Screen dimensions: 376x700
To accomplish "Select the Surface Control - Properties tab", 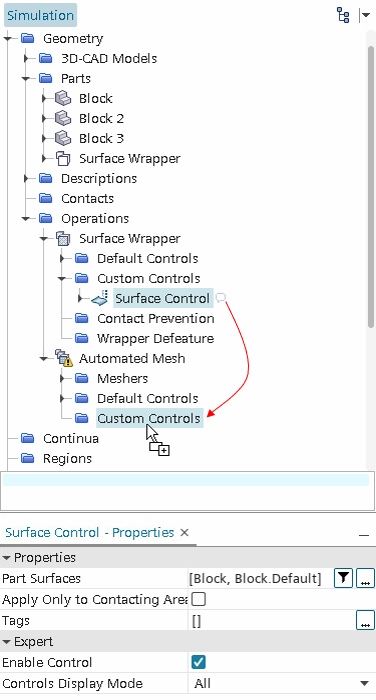I will click(x=90, y=532).
